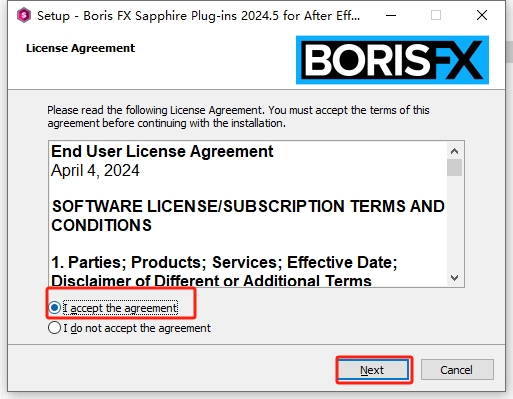Screen dimensions: 513x399
Task: Click the license agreement scrollbar thumb
Action: 454,167
